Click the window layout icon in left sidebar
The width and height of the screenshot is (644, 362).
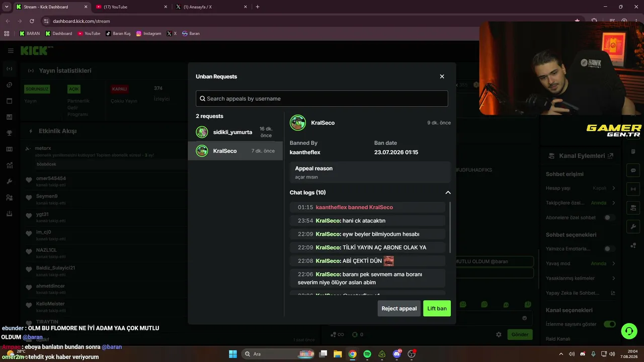[x=10, y=101]
